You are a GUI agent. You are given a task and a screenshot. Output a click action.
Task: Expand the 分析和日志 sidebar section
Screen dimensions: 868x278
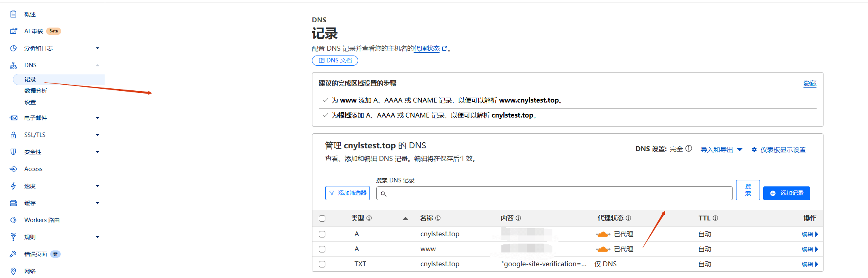98,48
